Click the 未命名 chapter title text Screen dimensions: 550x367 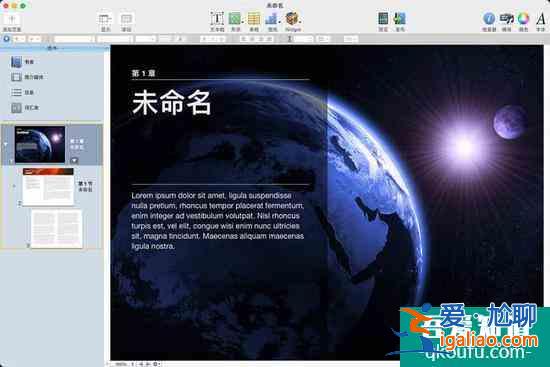pos(172,102)
